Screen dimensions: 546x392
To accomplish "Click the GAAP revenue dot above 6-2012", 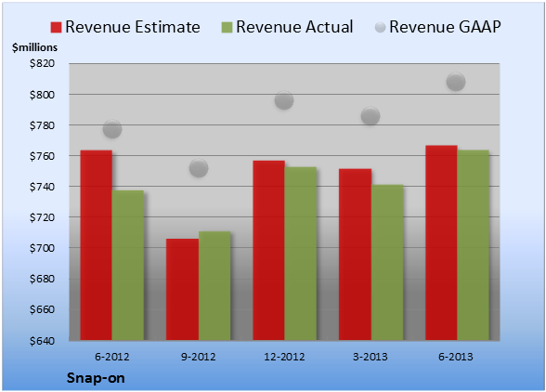I will pyautogui.click(x=112, y=129).
